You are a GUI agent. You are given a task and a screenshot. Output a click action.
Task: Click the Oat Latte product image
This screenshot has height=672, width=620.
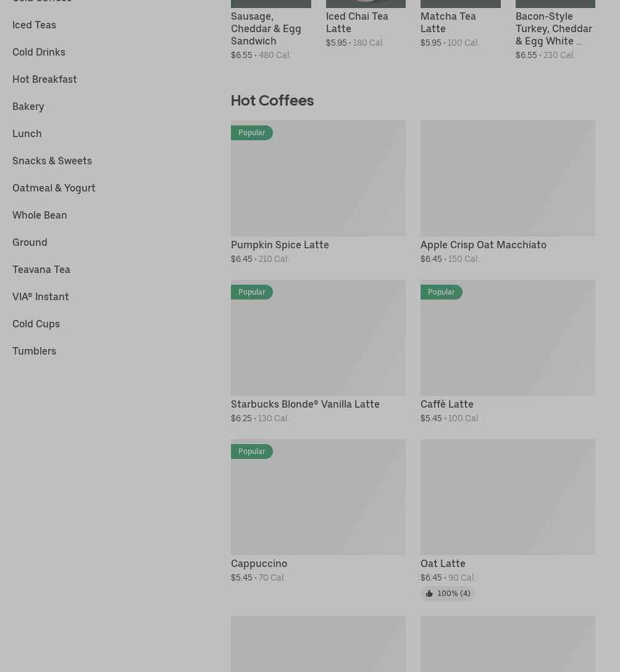[508, 497]
